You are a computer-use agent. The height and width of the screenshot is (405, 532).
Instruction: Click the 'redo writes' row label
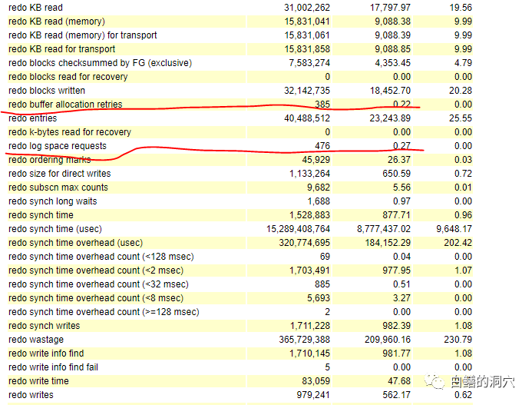[31, 395]
